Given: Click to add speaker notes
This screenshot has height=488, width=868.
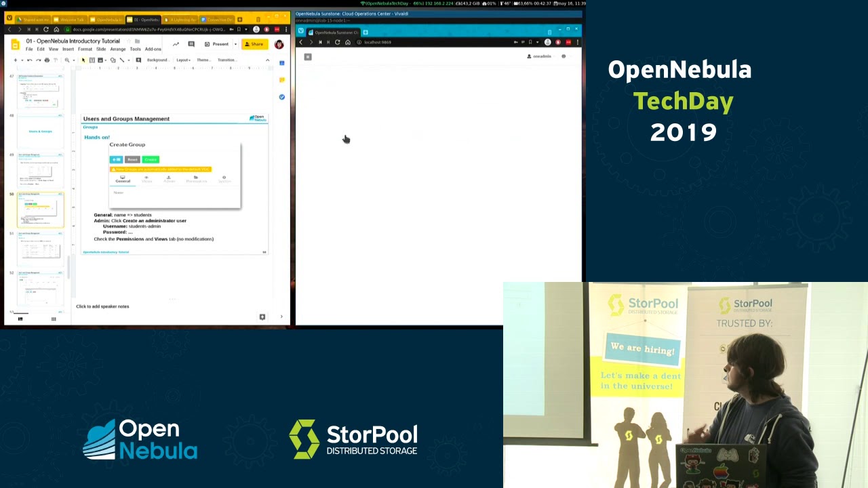Looking at the screenshot, I should pos(102,306).
